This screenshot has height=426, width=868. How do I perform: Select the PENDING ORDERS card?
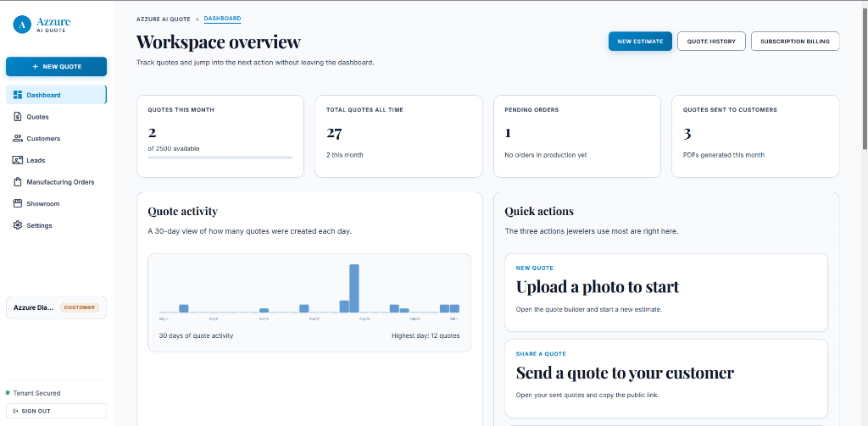576,136
